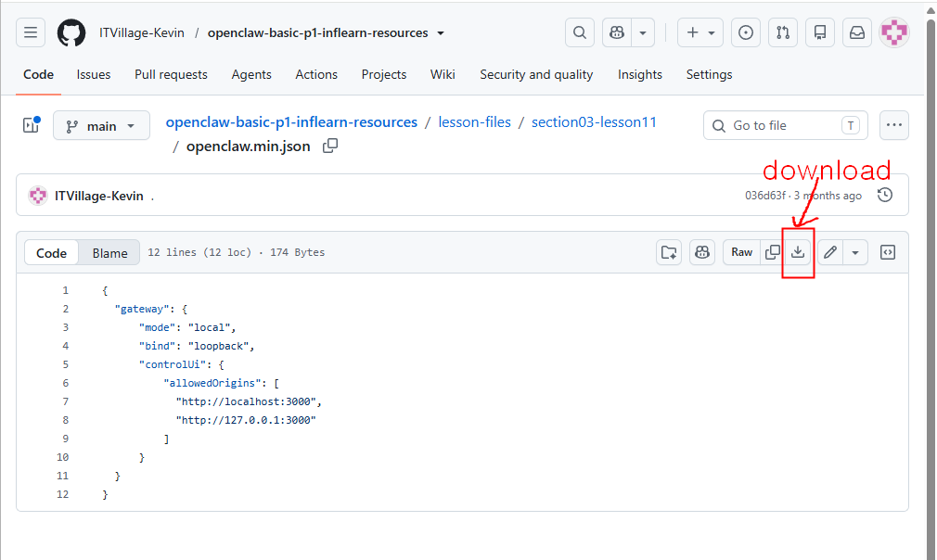Expand the Copilot dropdown arrow in header
The image size is (937, 560).
[x=643, y=32]
